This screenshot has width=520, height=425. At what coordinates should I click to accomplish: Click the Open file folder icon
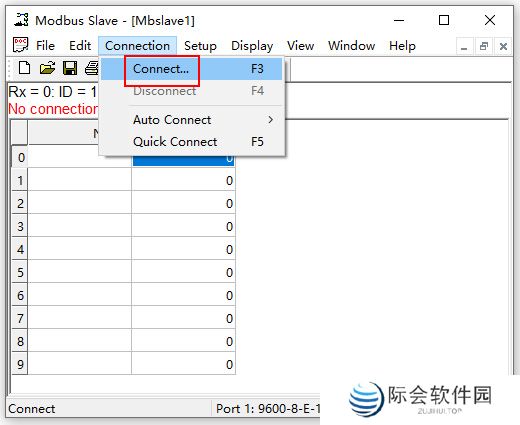(47, 68)
